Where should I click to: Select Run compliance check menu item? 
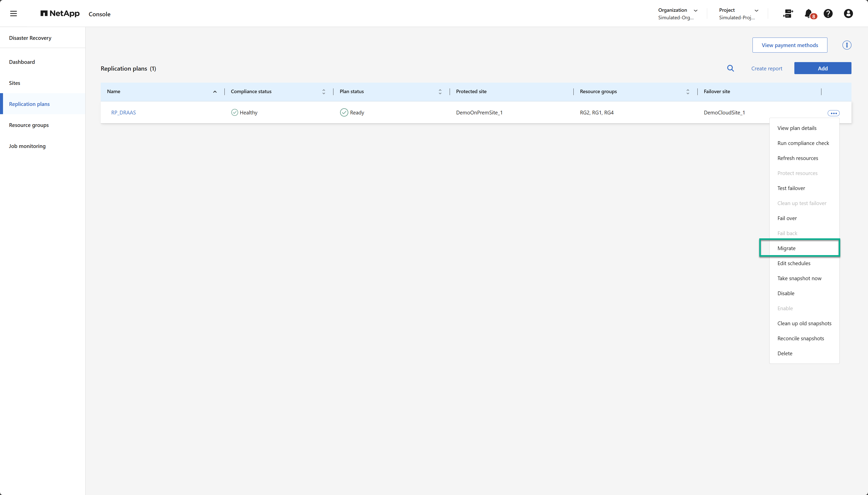[803, 143]
